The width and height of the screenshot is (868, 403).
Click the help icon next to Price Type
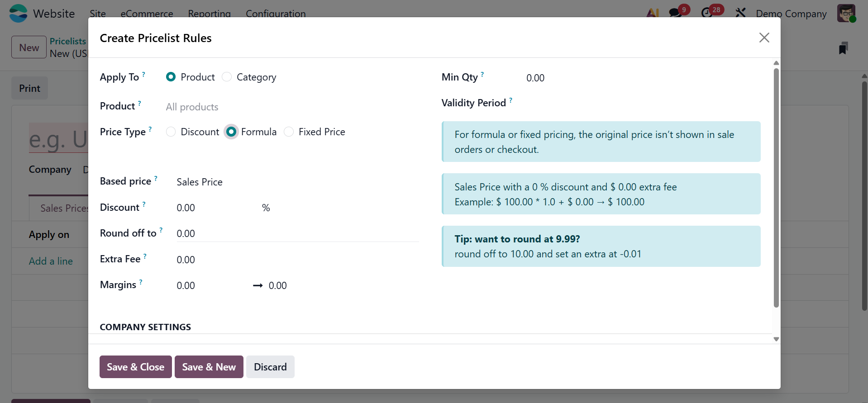pyautogui.click(x=150, y=129)
